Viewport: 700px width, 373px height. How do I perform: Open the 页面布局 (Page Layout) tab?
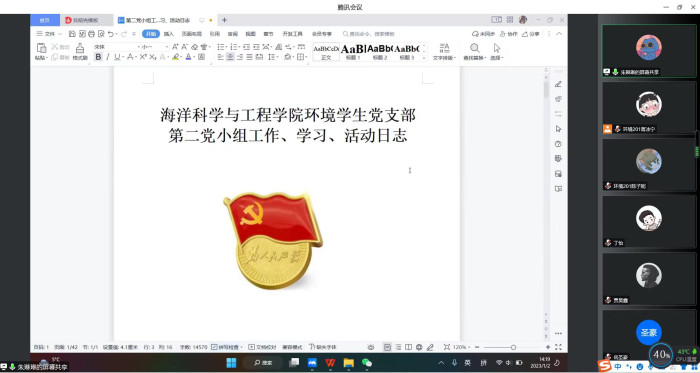pos(192,34)
